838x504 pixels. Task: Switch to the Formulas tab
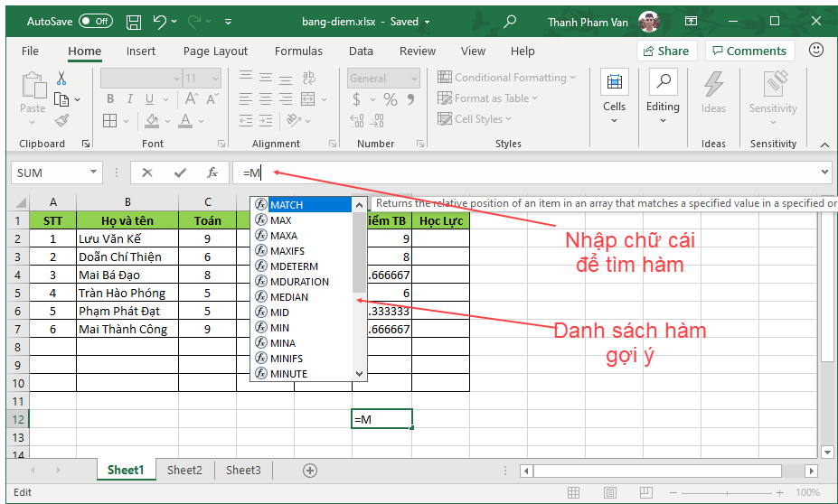298,51
